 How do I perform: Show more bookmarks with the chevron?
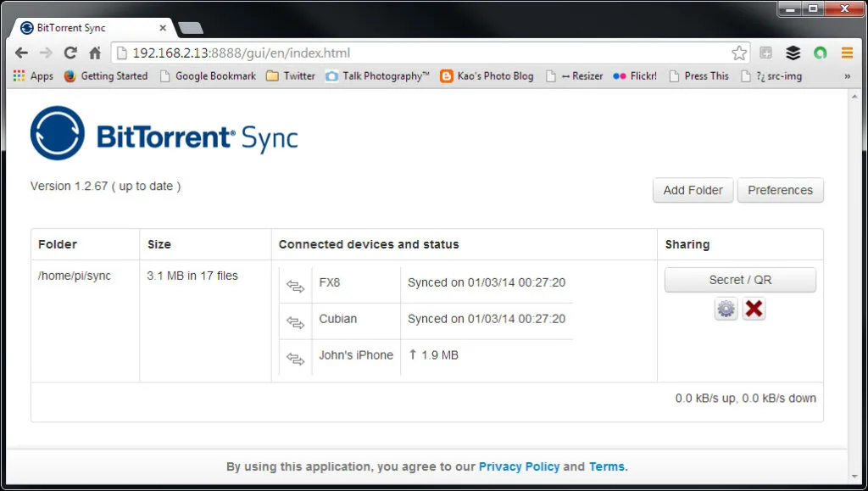tap(847, 76)
